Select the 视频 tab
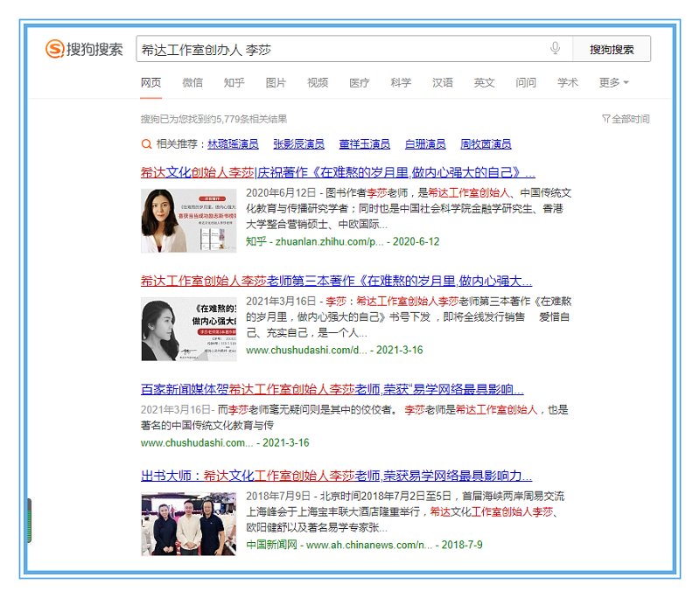This screenshot has height=598, width=700. click(x=318, y=83)
